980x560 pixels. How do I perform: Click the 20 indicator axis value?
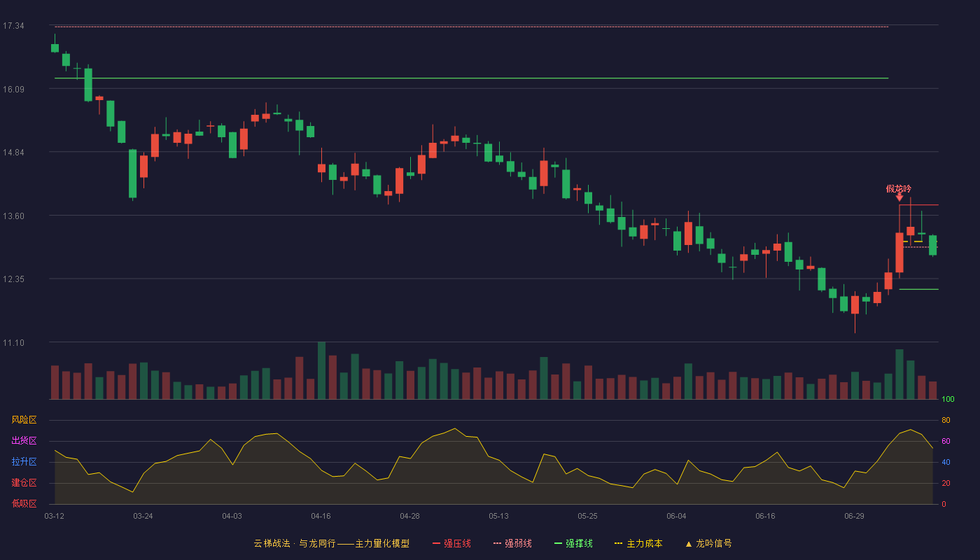click(x=946, y=483)
